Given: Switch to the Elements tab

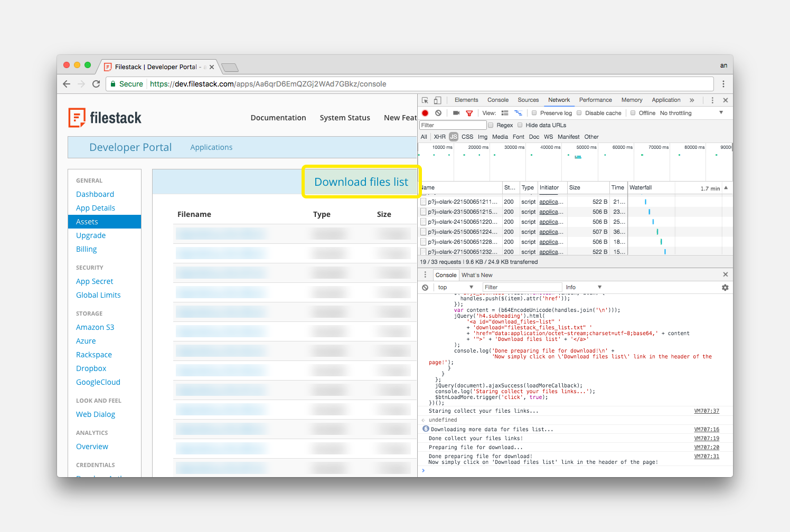Looking at the screenshot, I should (466, 100).
